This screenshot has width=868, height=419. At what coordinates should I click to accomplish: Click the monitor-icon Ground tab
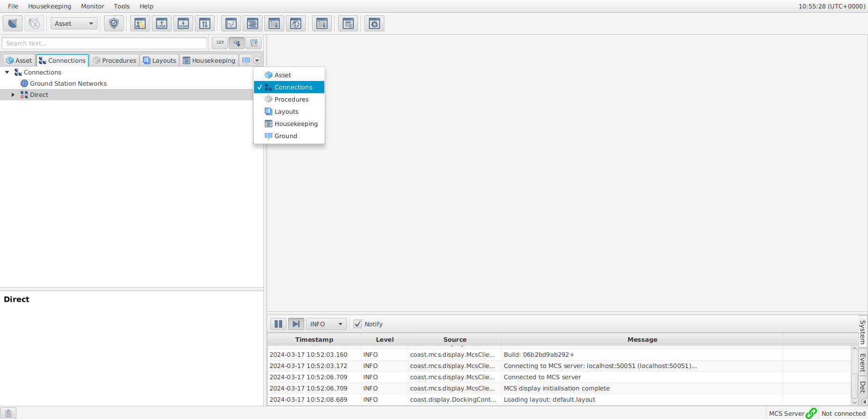coord(246,60)
